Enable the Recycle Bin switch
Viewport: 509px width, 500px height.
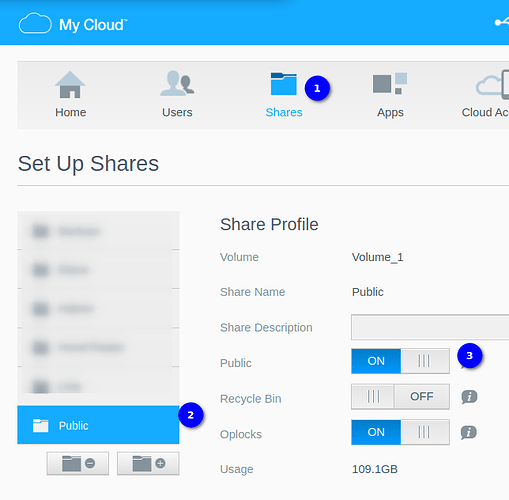click(x=400, y=397)
